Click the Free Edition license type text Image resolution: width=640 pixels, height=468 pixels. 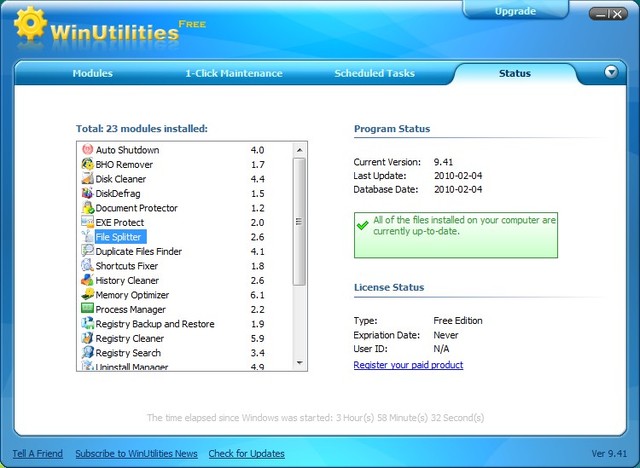tap(458, 321)
